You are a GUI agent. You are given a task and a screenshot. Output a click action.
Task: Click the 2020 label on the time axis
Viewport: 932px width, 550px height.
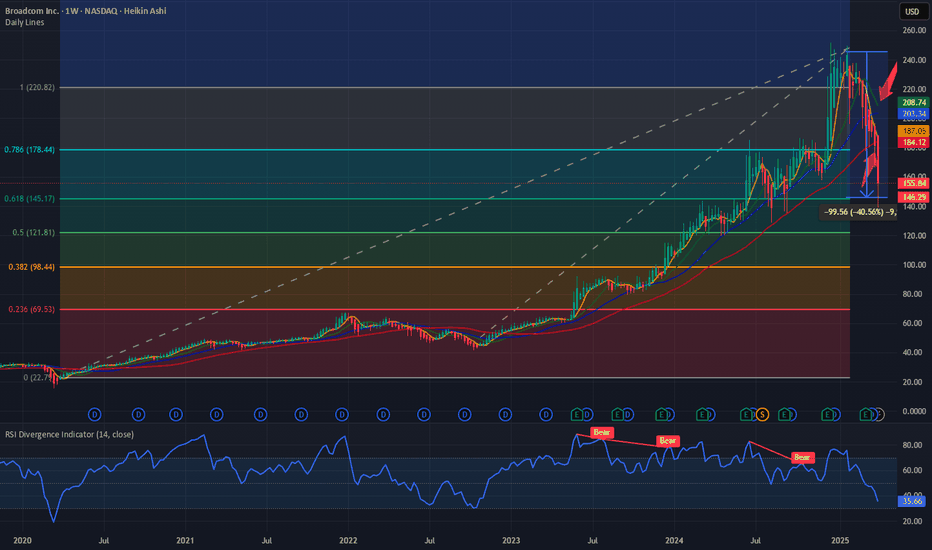22,540
